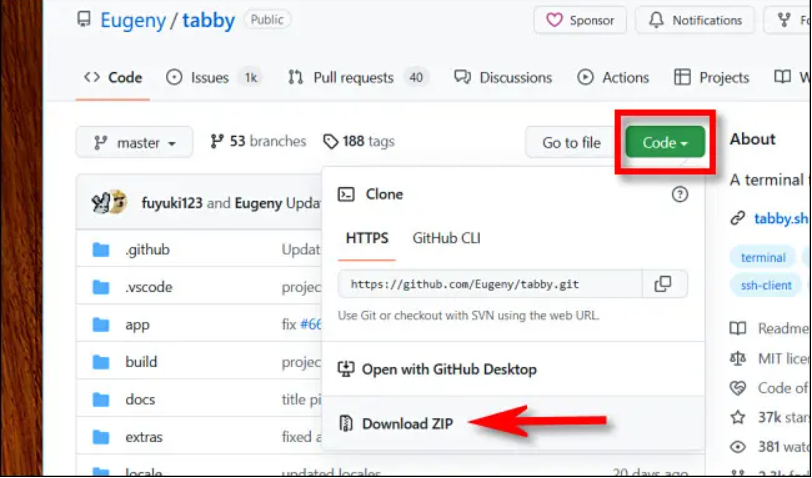Click the desktop download icon beside GitHub Desktop
Viewport: 812px width, 478px height.
tap(345, 369)
